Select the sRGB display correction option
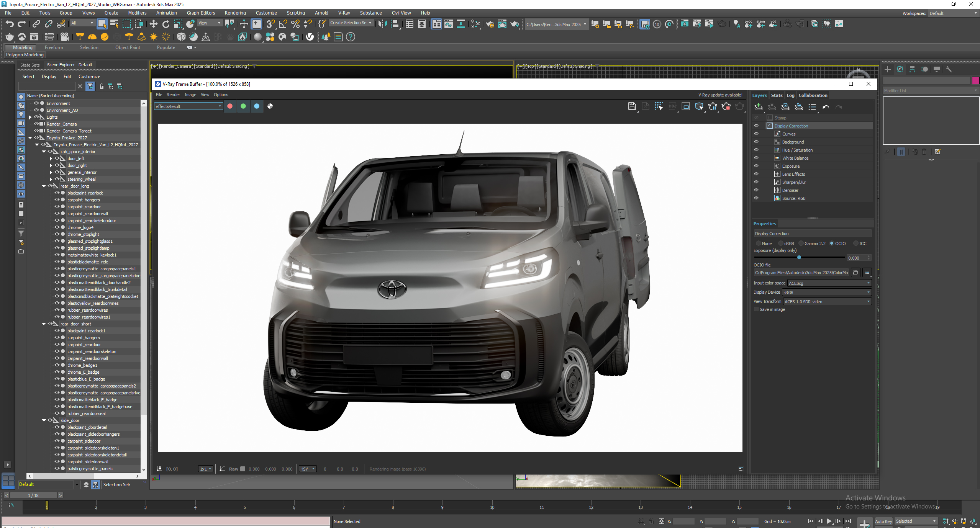 point(781,244)
